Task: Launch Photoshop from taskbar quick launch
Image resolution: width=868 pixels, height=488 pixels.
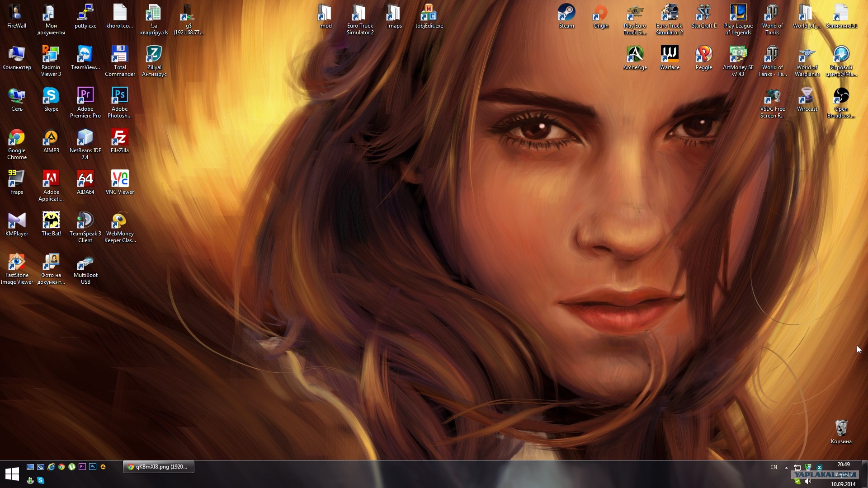Action: coord(93,467)
